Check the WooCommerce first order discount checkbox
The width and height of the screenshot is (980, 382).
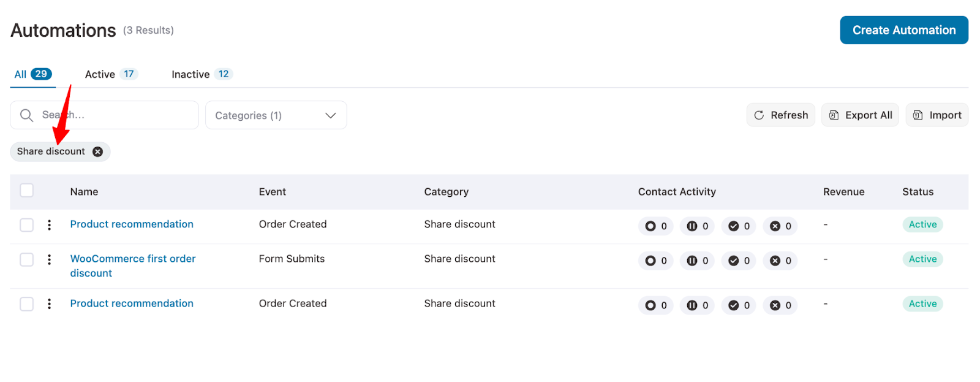click(x=27, y=260)
